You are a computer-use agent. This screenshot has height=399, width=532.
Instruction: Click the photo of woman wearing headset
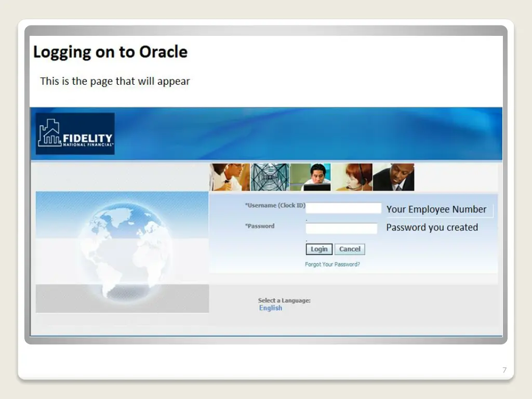pyautogui.click(x=352, y=177)
